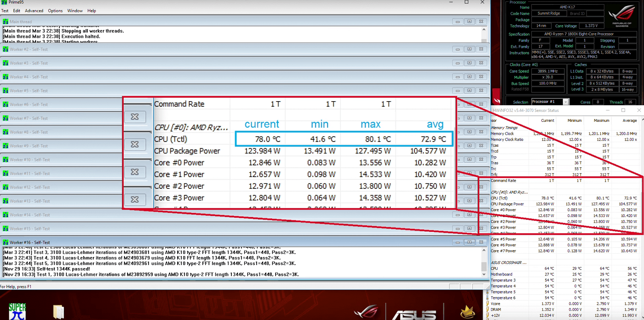Screen dimensions: 644x320
Task: Click the Worker #9 window icon
Action: click(x=6, y=146)
